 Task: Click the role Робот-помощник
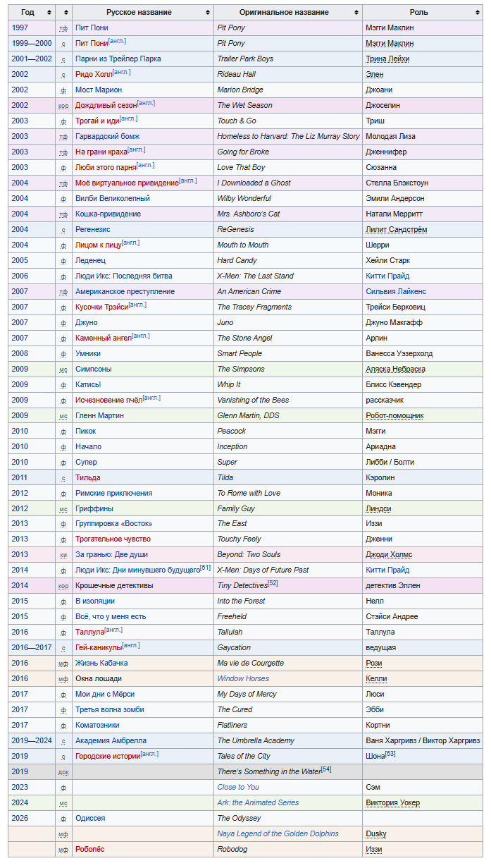(x=395, y=416)
